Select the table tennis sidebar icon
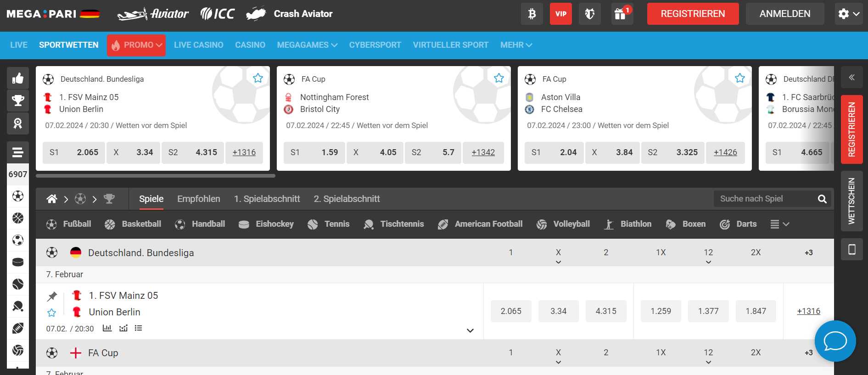The height and width of the screenshot is (375, 868). [x=18, y=306]
